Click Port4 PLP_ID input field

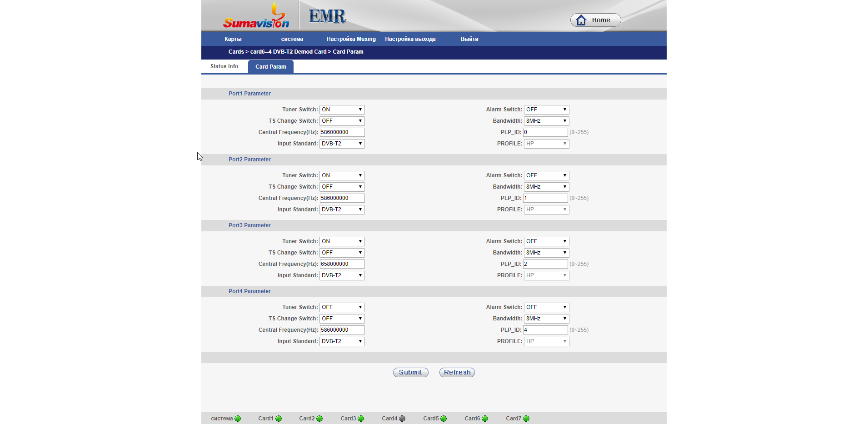546,330
